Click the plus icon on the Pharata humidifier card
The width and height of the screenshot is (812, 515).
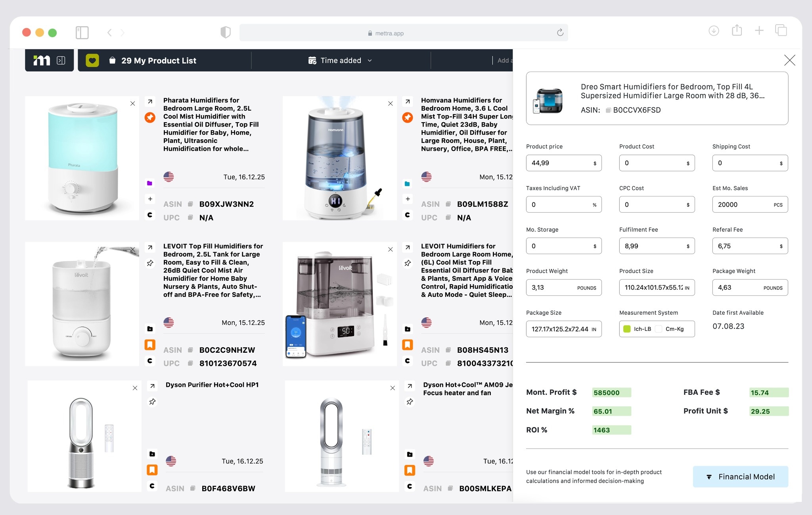[150, 199]
